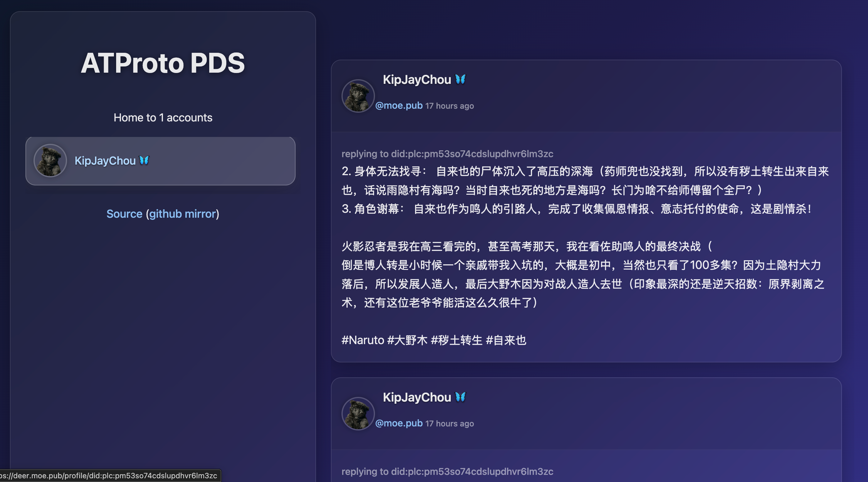Open the Source link

(124, 214)
